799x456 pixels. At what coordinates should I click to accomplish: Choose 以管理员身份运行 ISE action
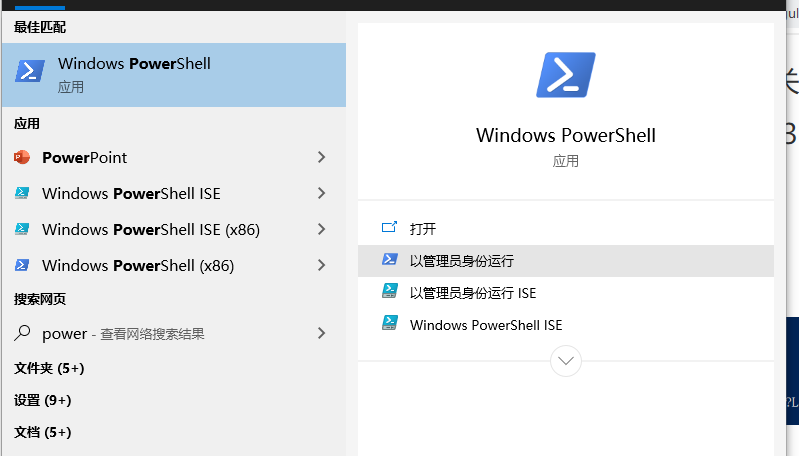tap(566, 293)
